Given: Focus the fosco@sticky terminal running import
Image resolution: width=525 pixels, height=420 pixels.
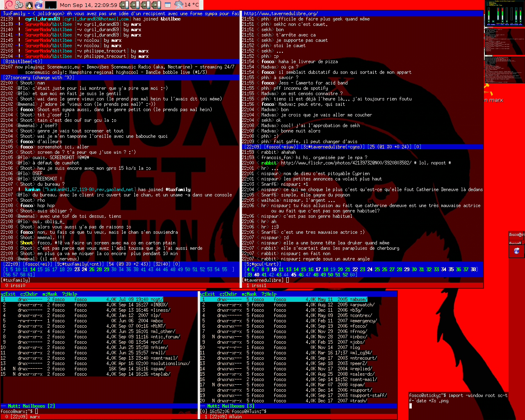Looking at the screenshot, I should pyautogui.click(x=458, y=401).
